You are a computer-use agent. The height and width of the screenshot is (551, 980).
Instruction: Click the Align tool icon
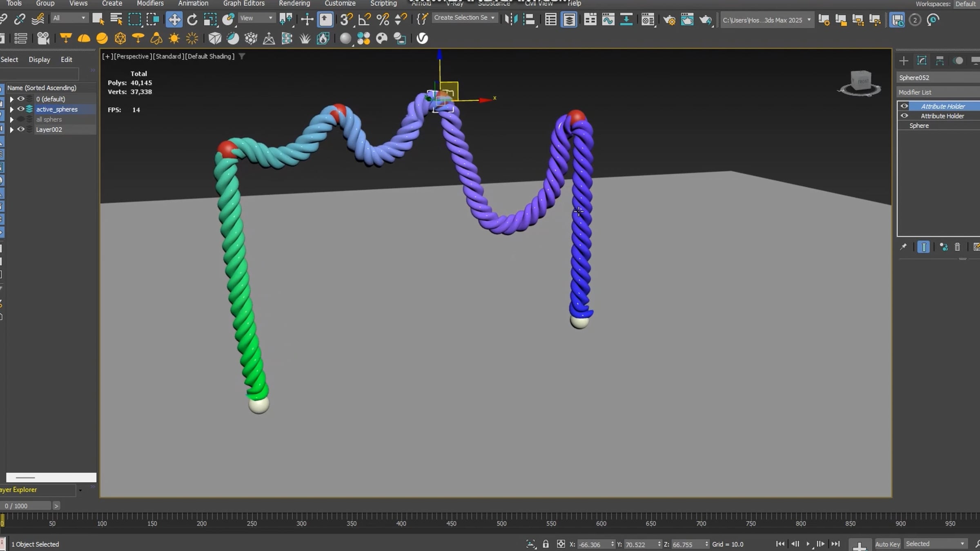529,19
